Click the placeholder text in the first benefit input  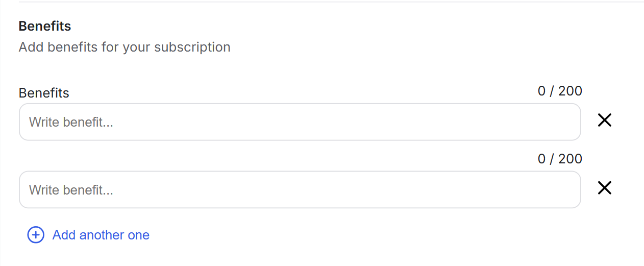click(70, 123)
